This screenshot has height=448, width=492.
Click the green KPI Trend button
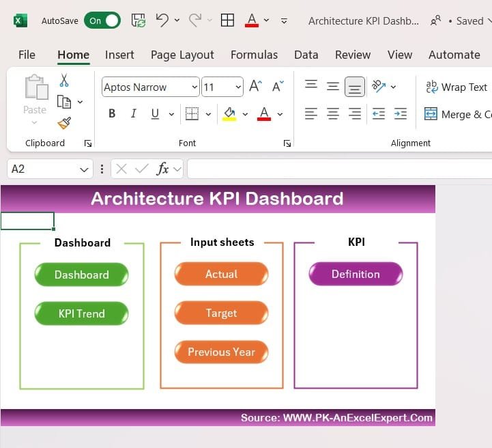[81, 313]
